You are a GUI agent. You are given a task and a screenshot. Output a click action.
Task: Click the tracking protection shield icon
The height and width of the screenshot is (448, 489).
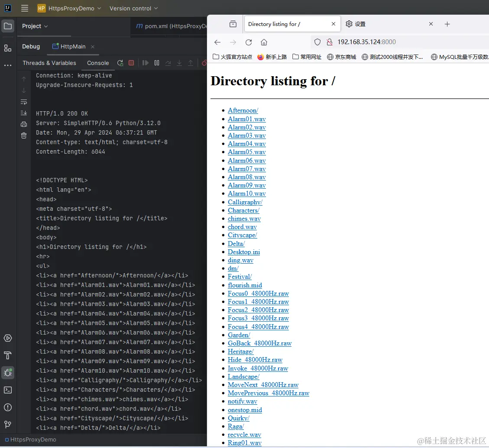pyautogui.click(x=317, y=42)
